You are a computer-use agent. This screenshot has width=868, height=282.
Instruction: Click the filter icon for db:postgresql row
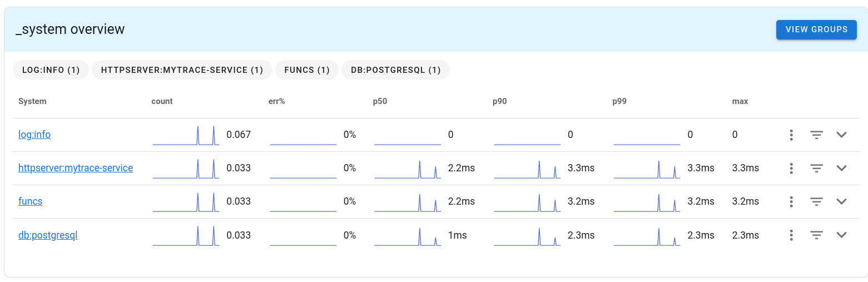click(x=816, y=235)
